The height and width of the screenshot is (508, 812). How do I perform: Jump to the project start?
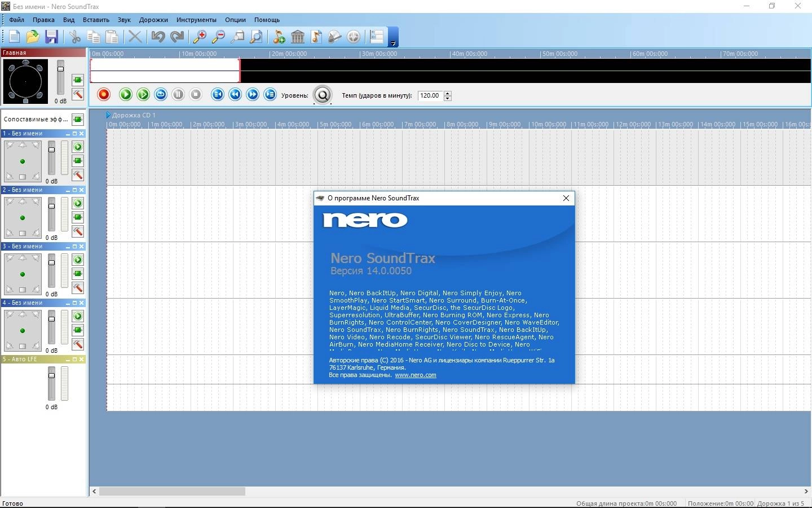pos(218,94)
